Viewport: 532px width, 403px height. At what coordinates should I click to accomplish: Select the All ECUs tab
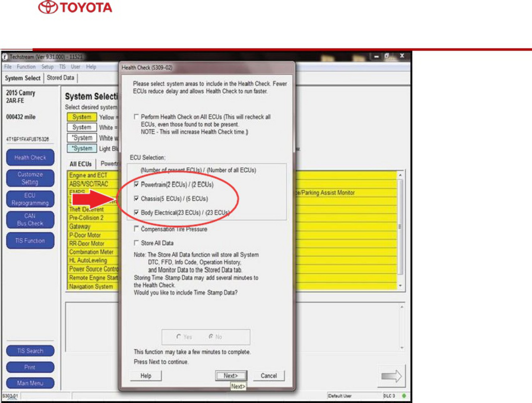click(x=81, y=164)
